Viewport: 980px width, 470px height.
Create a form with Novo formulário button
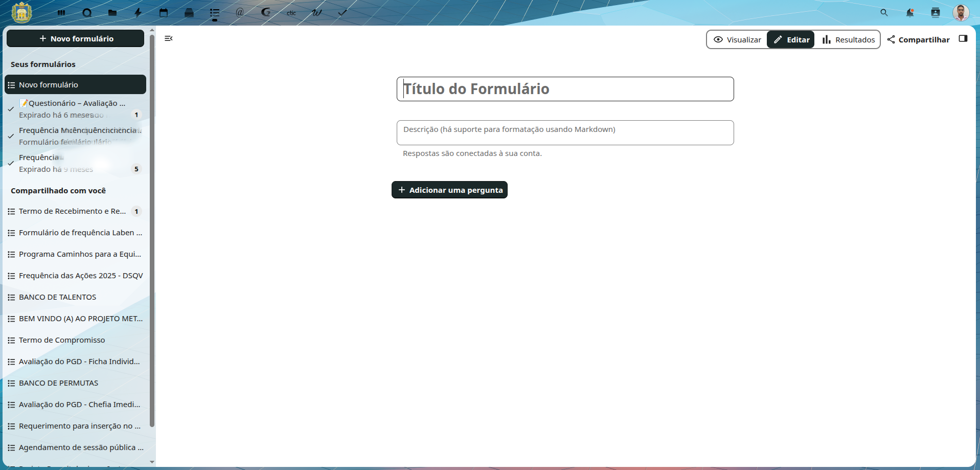[76, 38]
